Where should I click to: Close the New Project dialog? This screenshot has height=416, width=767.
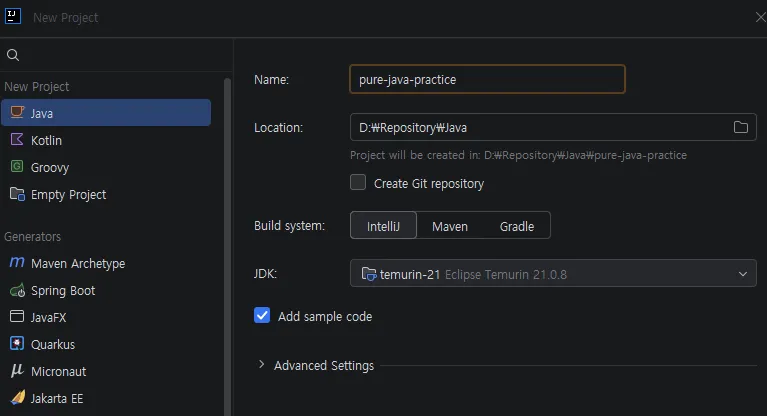tap(760, 17)
